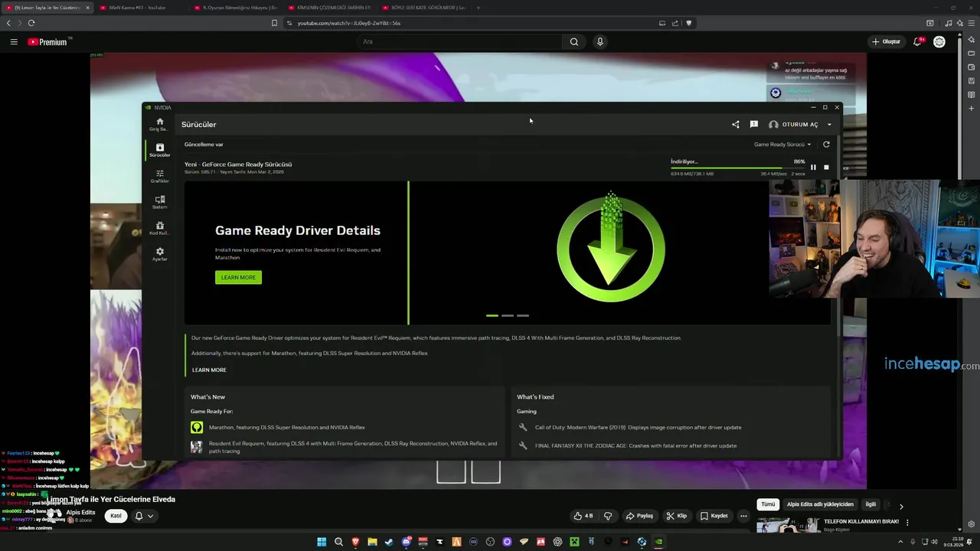Open the YouTube account avatar menu
This screenshot has width=980, height=551.
click(939, 41)
